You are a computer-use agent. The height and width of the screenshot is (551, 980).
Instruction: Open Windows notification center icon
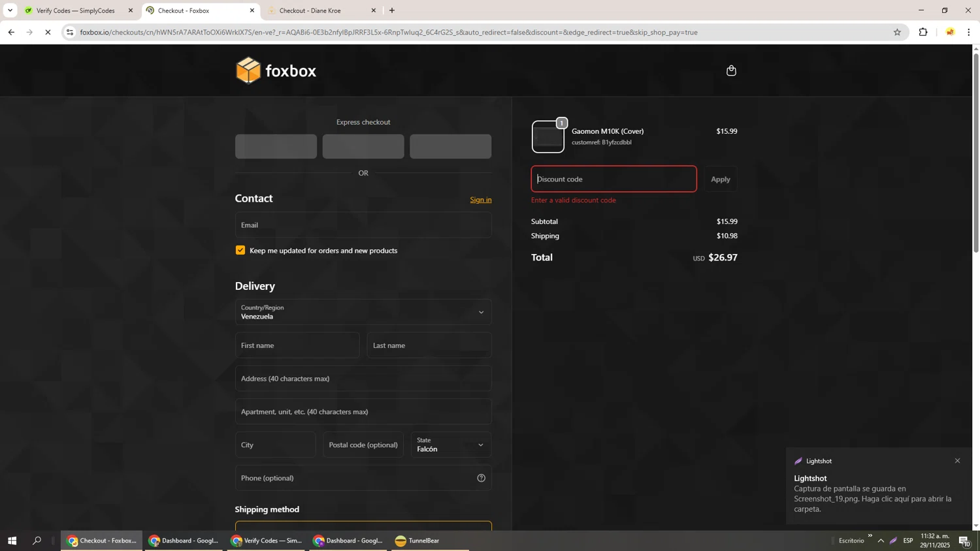(x=964, y=541)
